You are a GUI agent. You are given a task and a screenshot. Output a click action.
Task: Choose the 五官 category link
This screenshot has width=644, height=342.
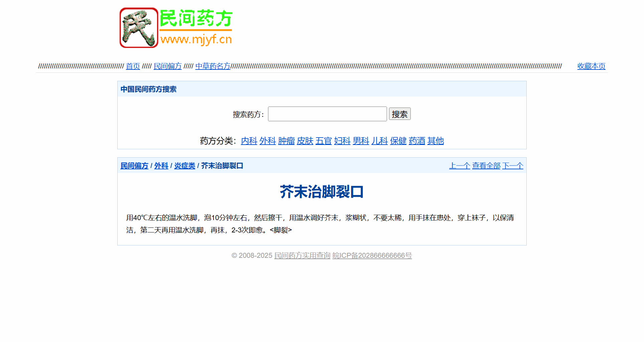[x=324, y=141]
